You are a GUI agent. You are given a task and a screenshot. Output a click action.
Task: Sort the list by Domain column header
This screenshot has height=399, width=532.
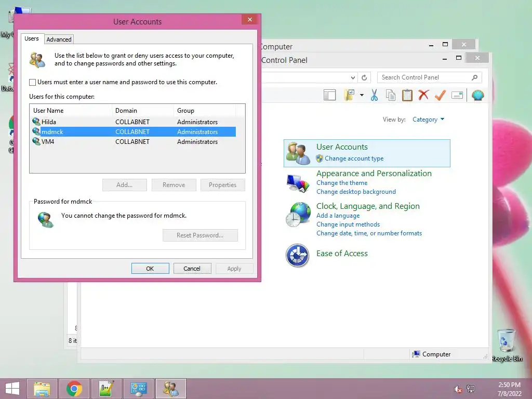point(142,111)
